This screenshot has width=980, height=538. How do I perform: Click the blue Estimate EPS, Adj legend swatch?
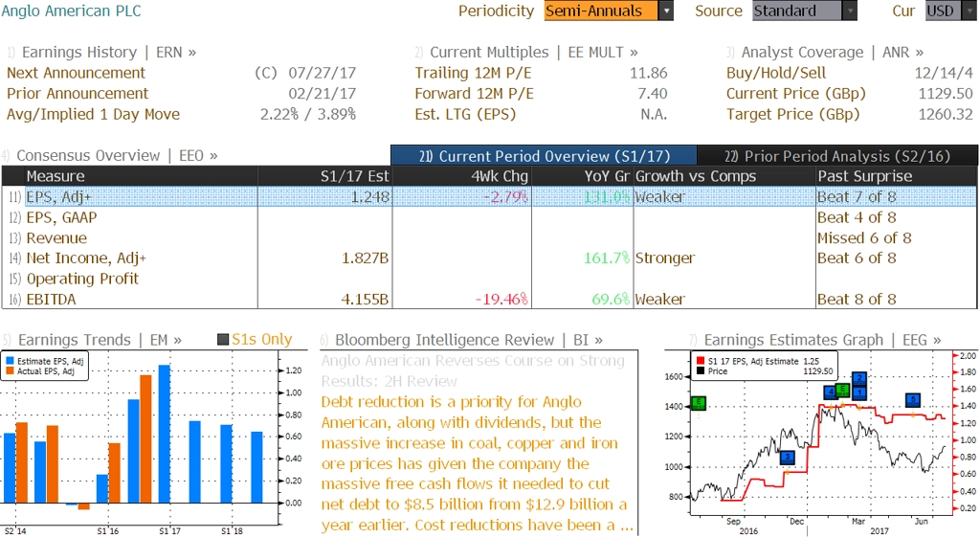pyautogui.click(x=10, y=361)
